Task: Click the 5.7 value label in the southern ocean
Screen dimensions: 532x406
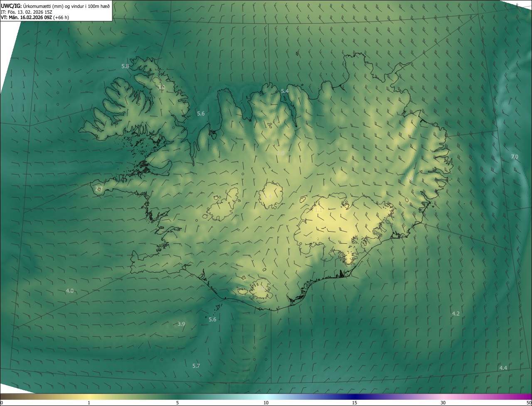Action: tap(196, 366)
